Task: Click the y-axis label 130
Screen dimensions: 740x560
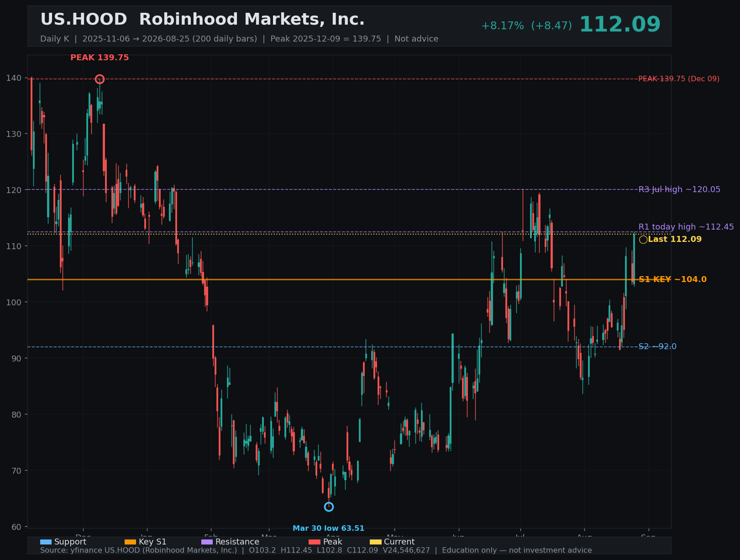Action: coord(14,134)
